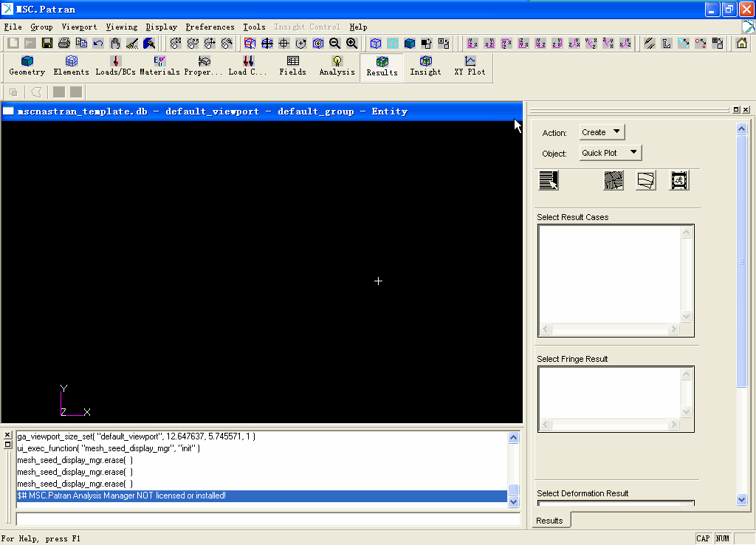Open the Properties application
This screenshot has width=756, height=545.
pos(204,66)
